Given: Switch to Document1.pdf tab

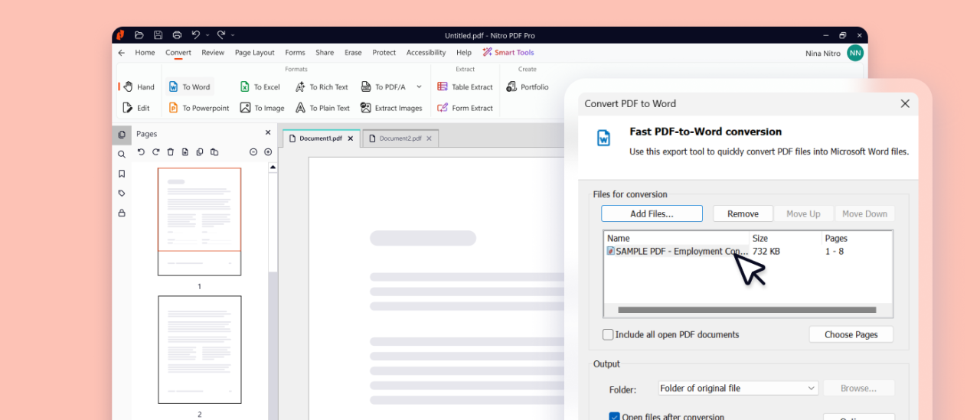Looking at the screenshot, I should (320, 138).
